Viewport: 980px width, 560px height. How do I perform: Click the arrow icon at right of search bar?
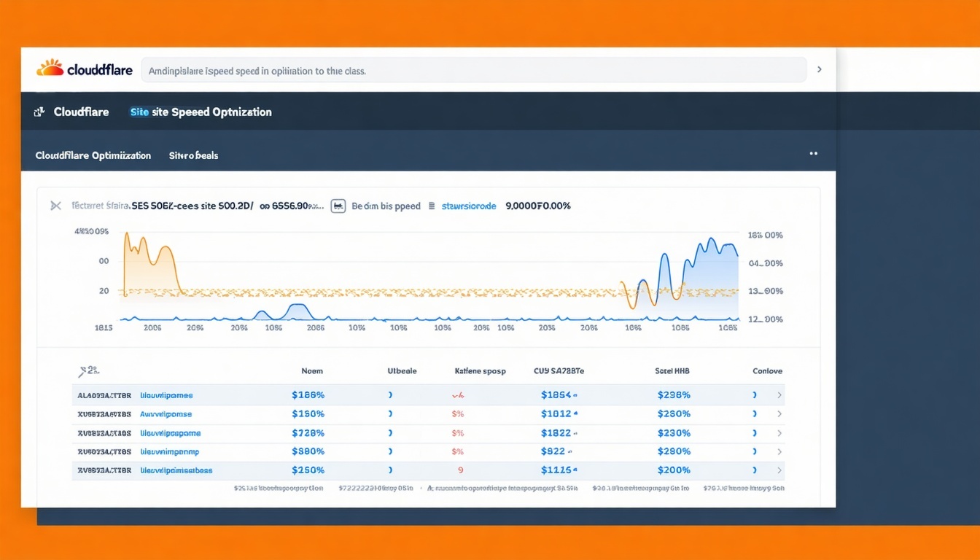pyautogui.click(x=818, y=69)
